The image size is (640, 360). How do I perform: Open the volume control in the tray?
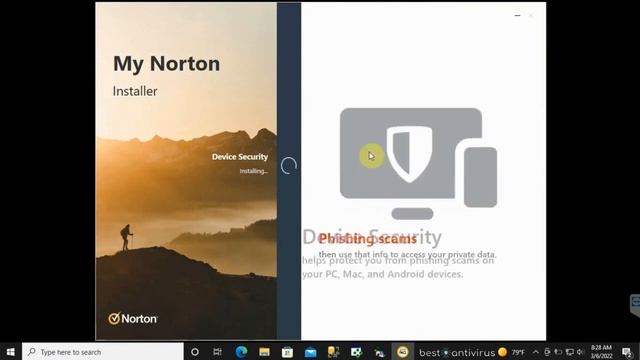click(x=581, y=352)
